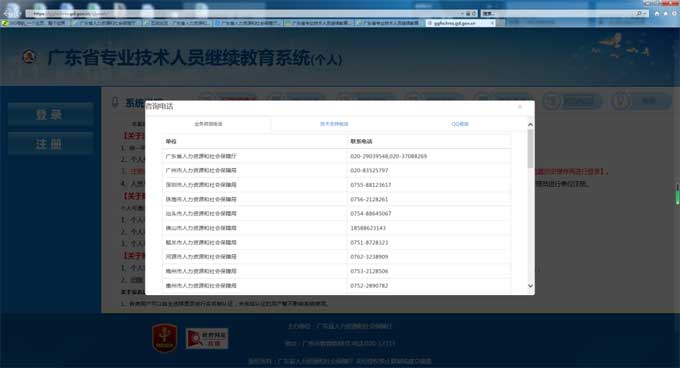Click the 登录 button in the sidebar

coord(50,115)
